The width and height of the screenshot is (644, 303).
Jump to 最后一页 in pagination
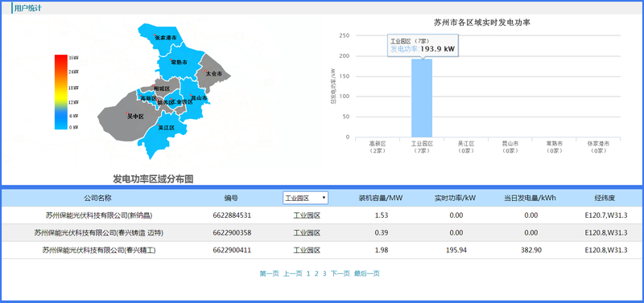coord(367,273)
